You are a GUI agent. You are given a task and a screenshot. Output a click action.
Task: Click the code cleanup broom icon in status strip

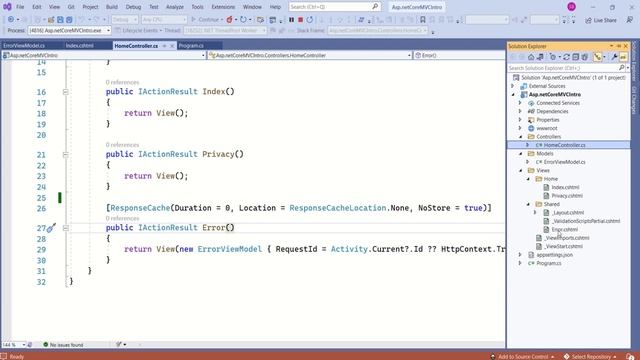coord(119,344)
